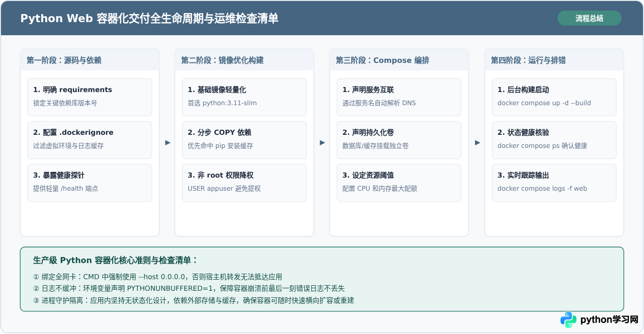Open the 配置 .dockerignore card
Viewport: 644px width, 334px height.
(90, 140)
